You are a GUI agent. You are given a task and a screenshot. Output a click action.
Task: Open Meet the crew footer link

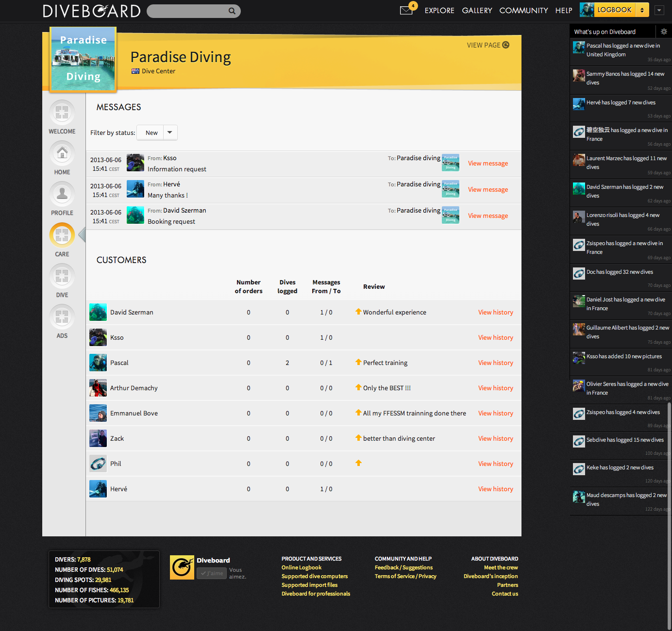pos(501,567)
